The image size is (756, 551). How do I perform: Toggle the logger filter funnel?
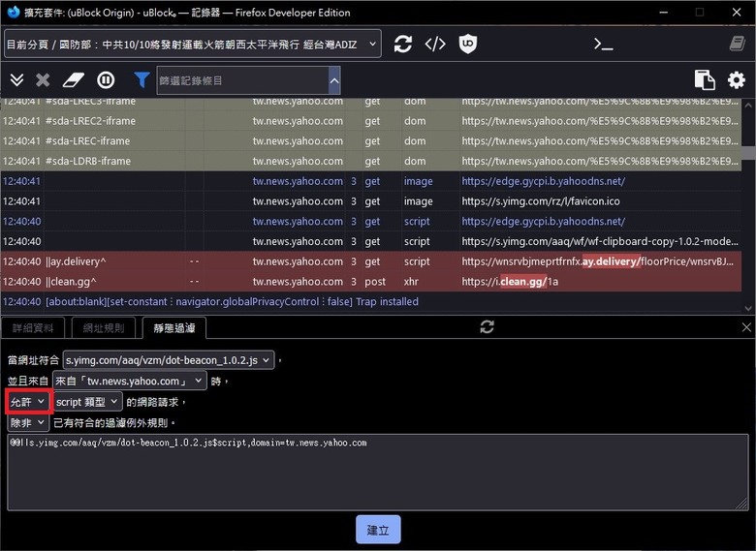coord(142,80)
